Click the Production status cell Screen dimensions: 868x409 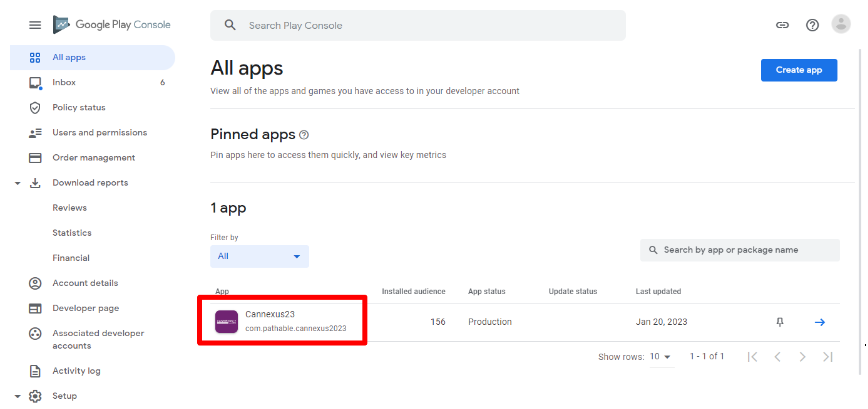coord(490,322)
